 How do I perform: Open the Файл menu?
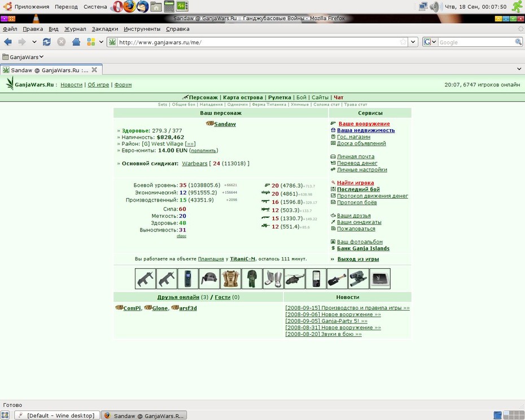(10, 29)
